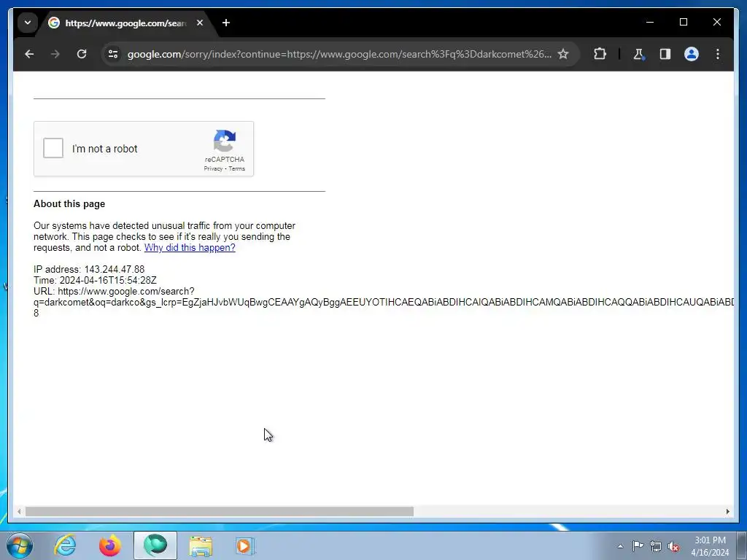Open the reCAPTCHA Privacy link
The image size is (747, 560).
[213, 168]
